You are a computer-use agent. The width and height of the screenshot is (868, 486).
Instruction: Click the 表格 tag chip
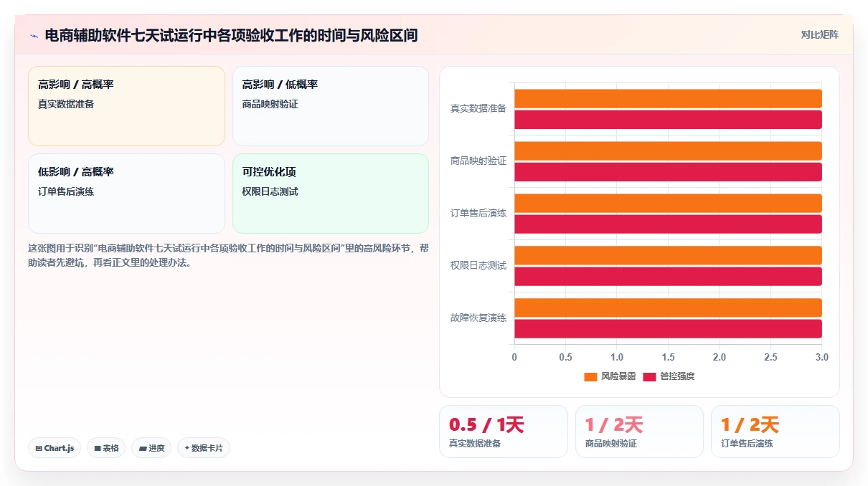click(x=106, y=448)
